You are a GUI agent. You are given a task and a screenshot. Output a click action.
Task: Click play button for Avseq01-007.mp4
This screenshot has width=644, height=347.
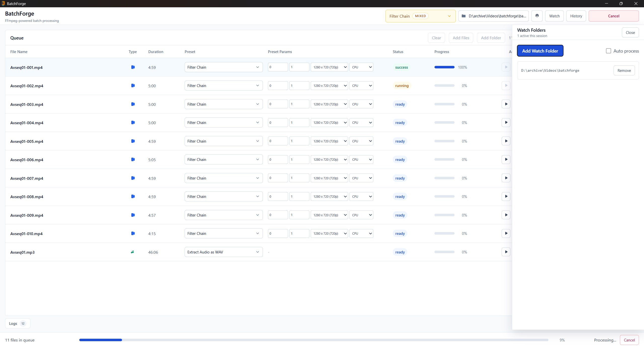coord(506,178)
